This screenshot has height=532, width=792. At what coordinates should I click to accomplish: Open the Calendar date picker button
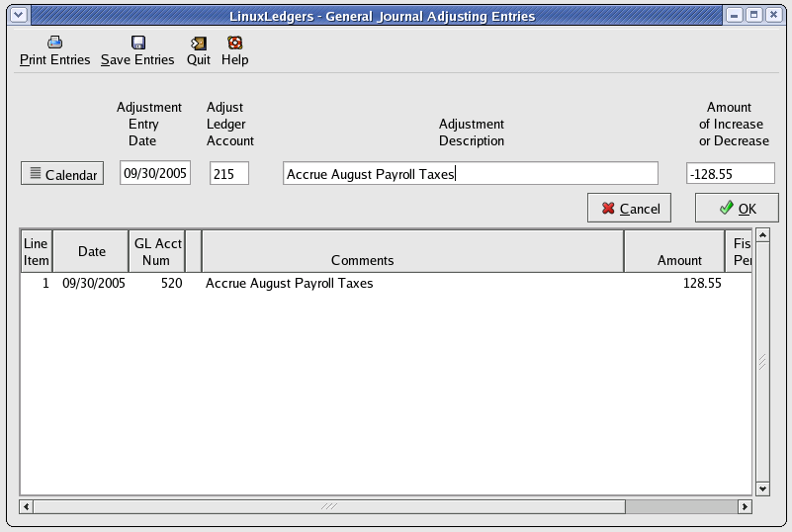[x=62, y=174]
